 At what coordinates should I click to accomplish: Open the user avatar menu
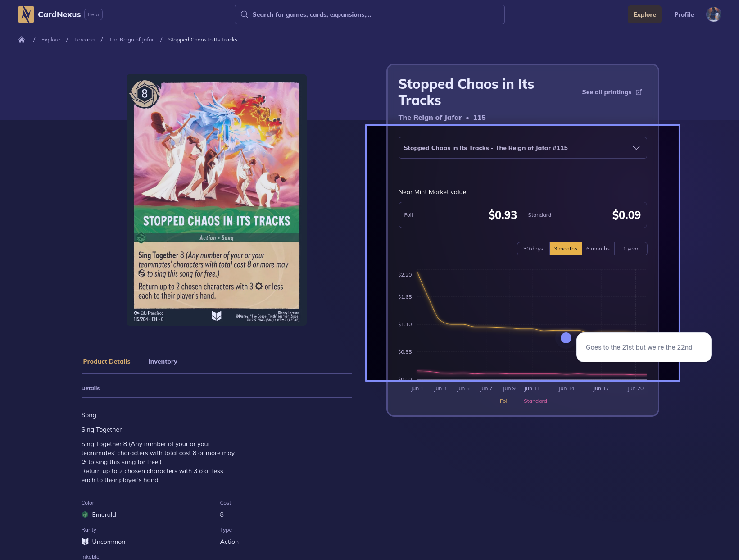coord(713,14)
